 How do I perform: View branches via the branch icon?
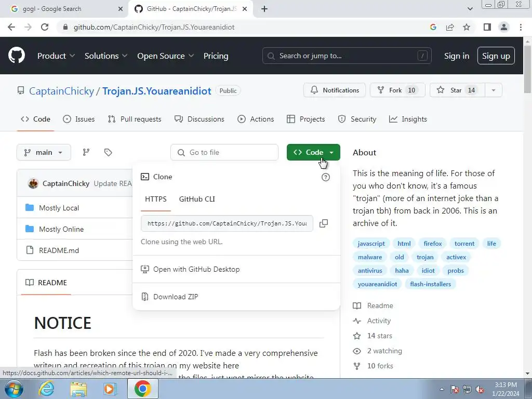click(86, 152)
